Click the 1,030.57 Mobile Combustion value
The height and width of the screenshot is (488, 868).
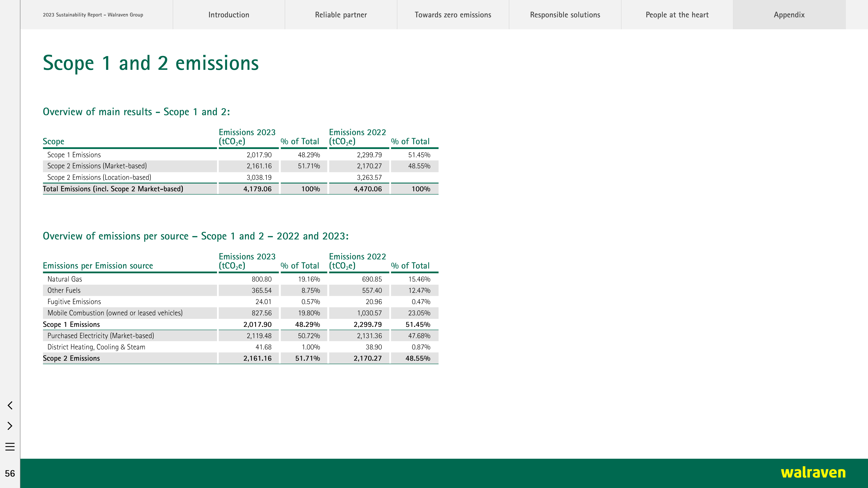pos(369,313)
